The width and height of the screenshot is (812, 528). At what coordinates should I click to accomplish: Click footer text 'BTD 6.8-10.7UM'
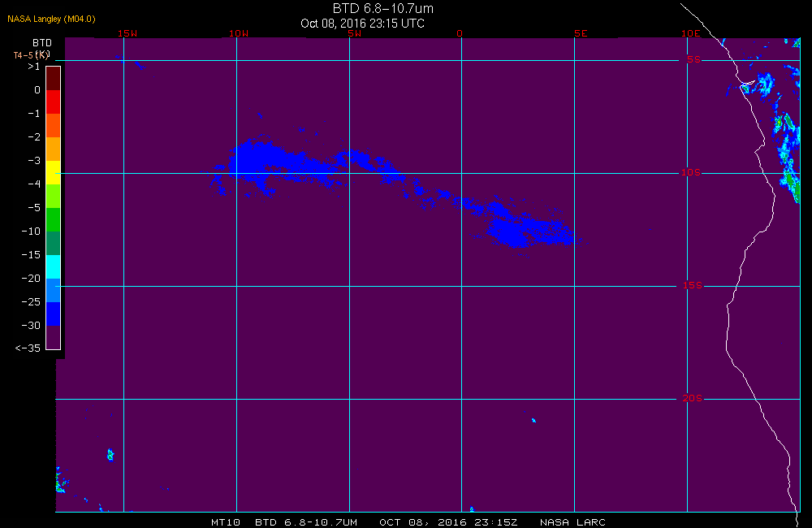pos(306,522)
